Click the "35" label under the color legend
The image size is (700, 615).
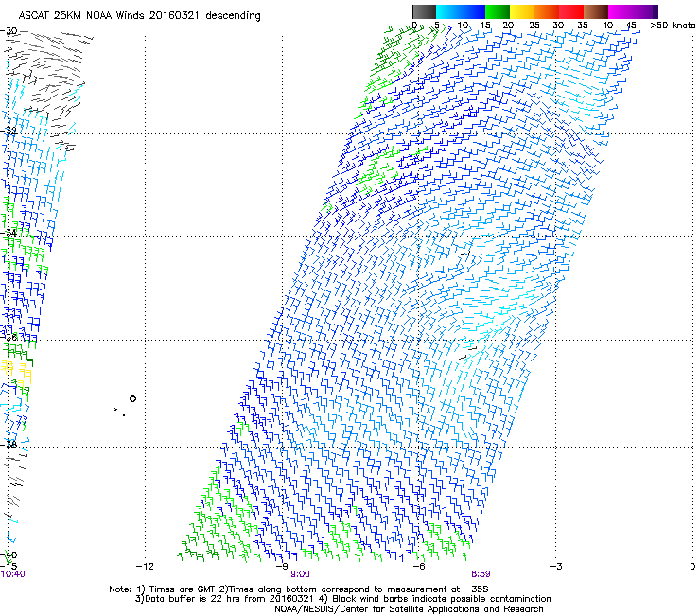click(583, 26)
